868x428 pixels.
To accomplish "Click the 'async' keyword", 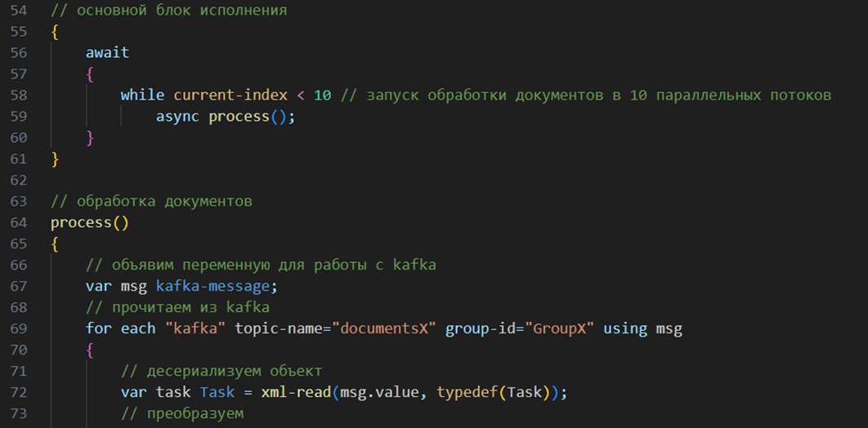I will [x=177, y=117].
